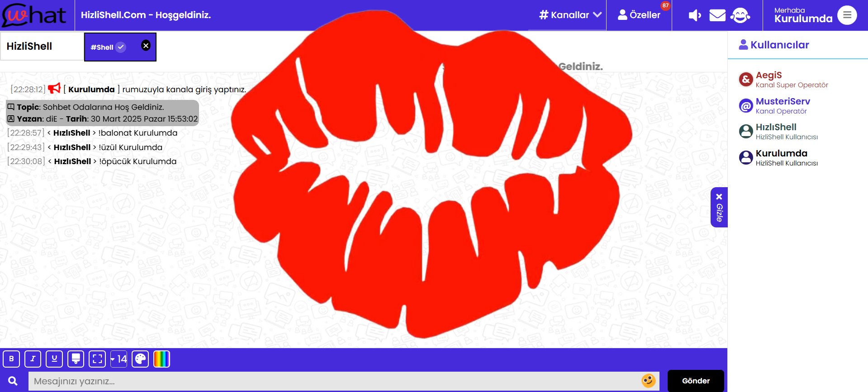Click the rainbow color swatch
868x392 pixels.
tap(161, 359)
